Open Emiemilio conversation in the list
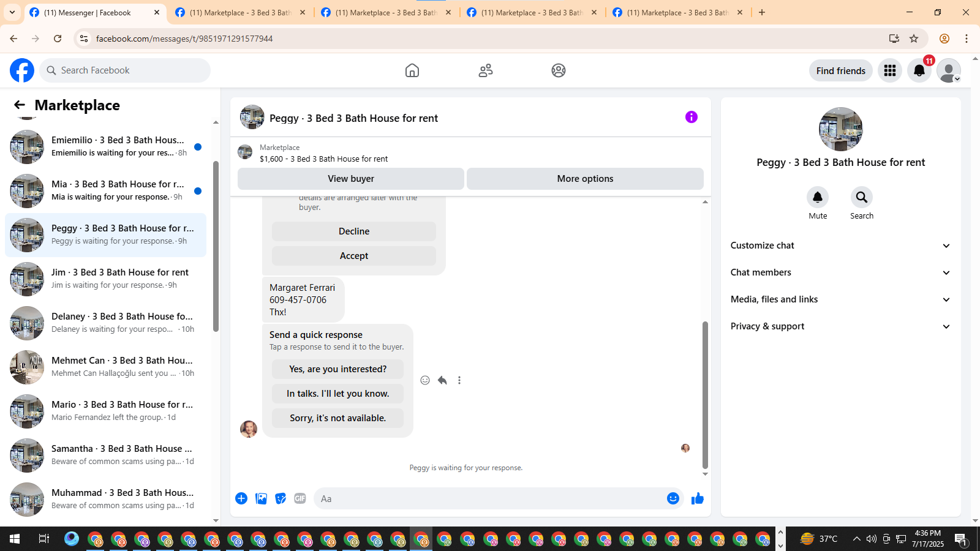Viewport: 980px width, 551px height. [105, 147]
